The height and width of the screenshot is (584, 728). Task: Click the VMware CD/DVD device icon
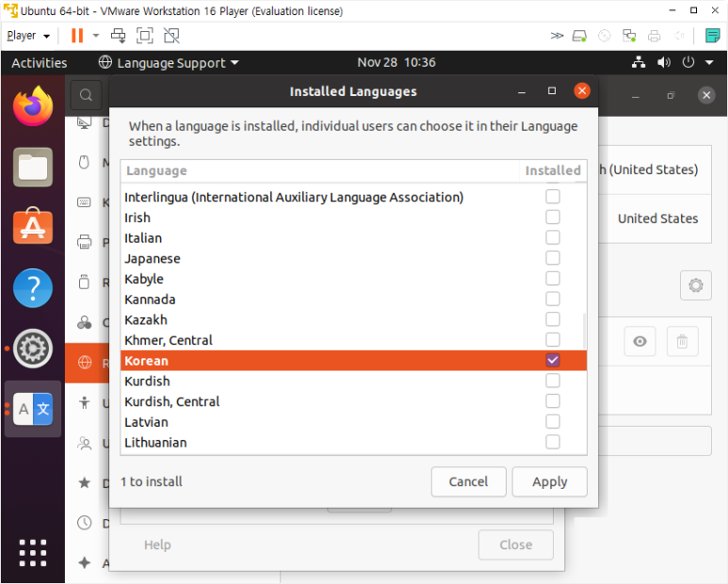(604, 36)
